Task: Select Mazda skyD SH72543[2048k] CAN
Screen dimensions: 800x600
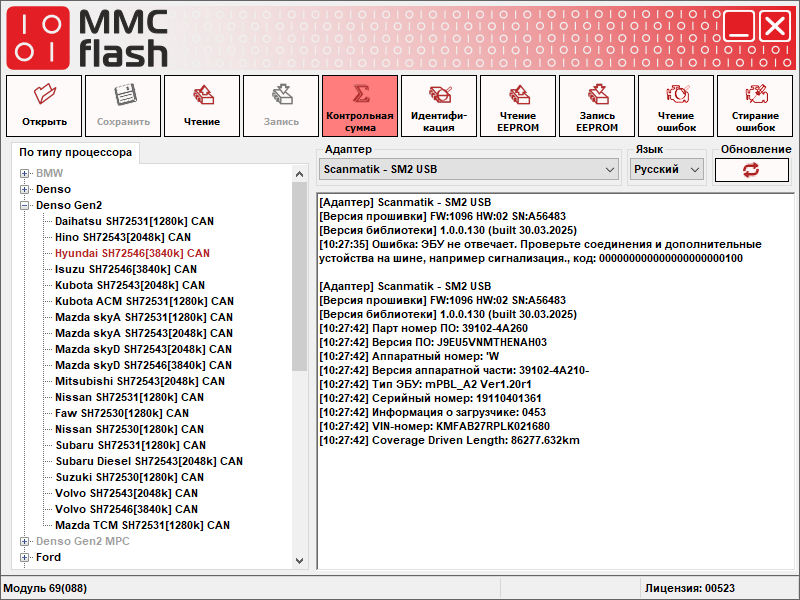Action: click(x=143, y=349)
